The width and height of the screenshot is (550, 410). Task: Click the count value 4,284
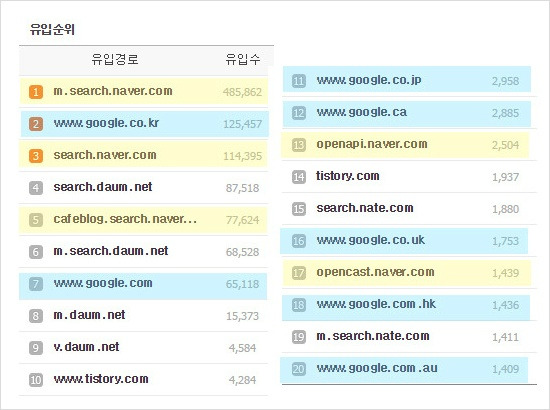coord(242,380)
